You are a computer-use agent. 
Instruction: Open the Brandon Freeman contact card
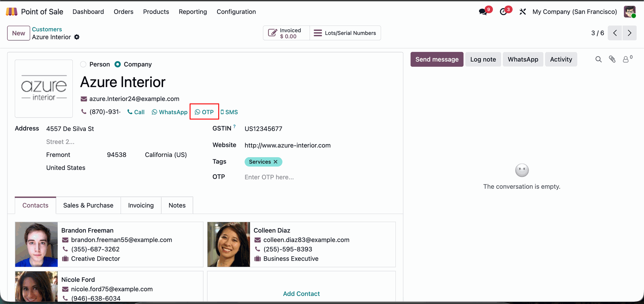[x=109, y=244]
